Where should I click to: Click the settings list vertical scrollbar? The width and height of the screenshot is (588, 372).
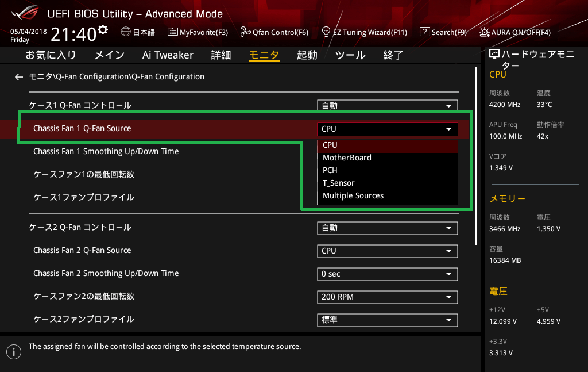(x=475, y=156)
